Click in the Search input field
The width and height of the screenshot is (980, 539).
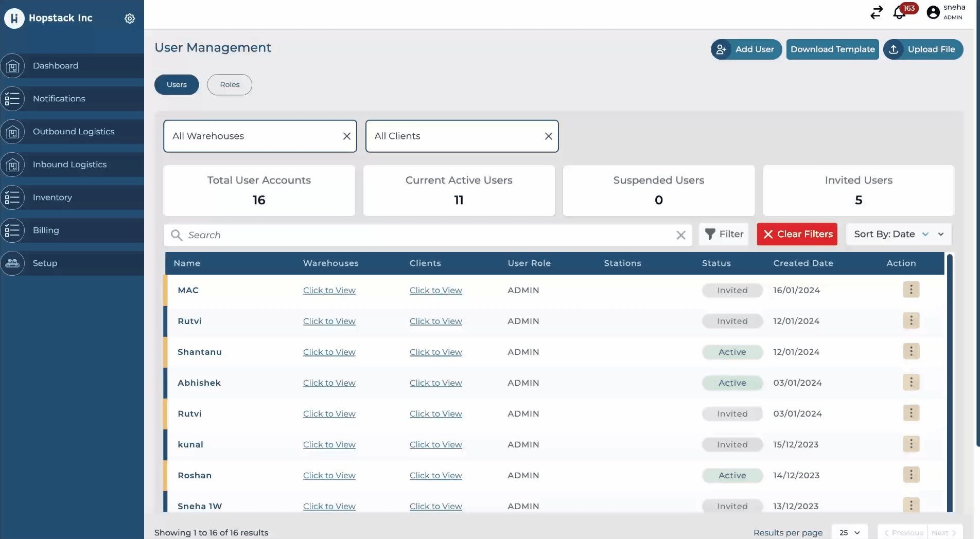(427, 235)
